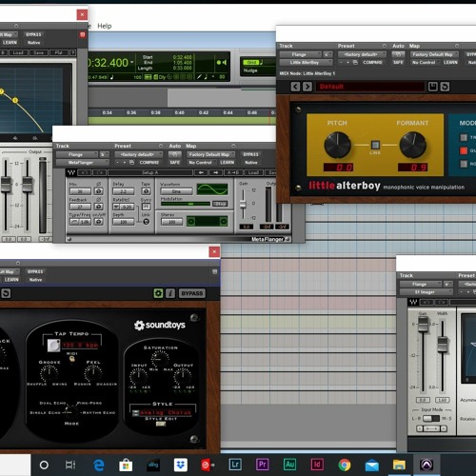Select the top mode button in AlterBoy
The image size is (476, 476).
coord(464,137)
